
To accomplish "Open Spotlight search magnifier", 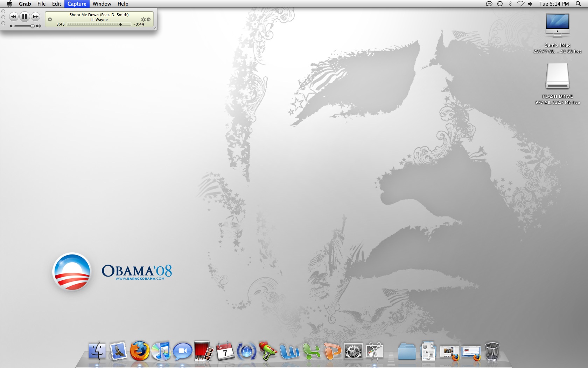I will pyautogui.click(x=578, y=4).
